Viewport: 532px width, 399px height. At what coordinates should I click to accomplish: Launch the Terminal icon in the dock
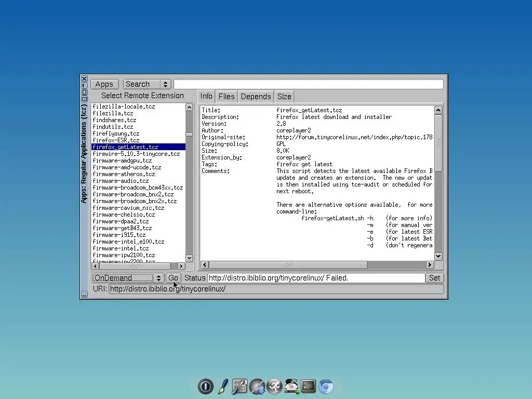pyautogui.click(x=309, y=387)
